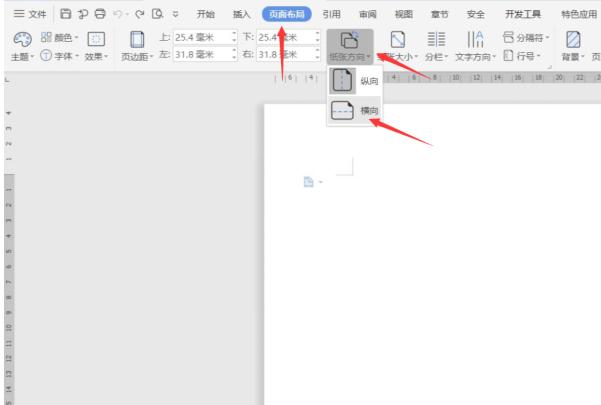Click the ruler tab-stop selector corner
Screen dimensions: 601x405
(x=7, y=80)
